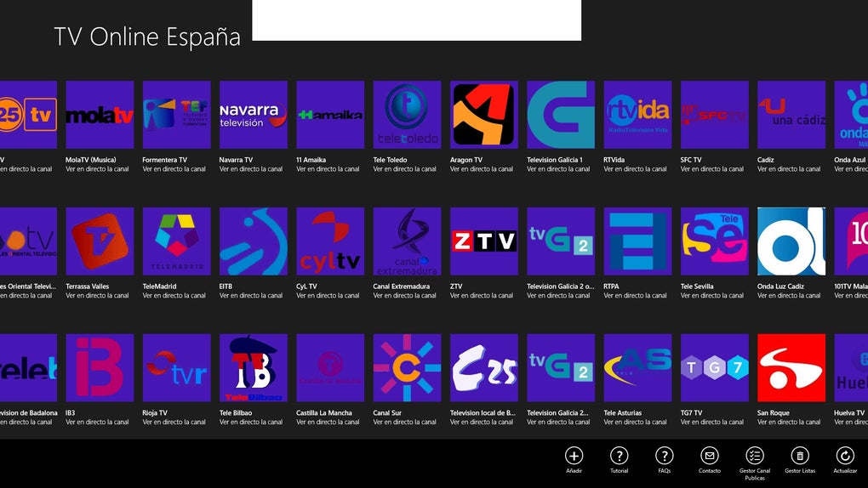Open the ZTV channel tile

484,241
